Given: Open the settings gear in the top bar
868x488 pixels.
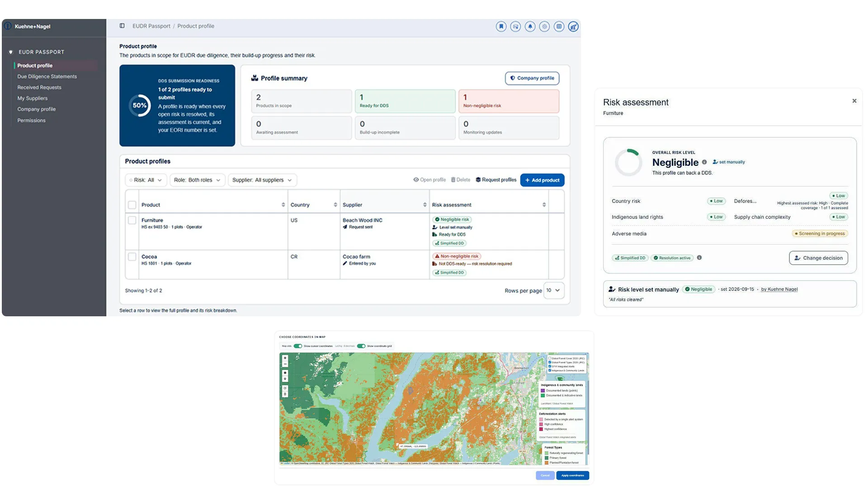Looking at the screenshot, I should click(544, 27).
